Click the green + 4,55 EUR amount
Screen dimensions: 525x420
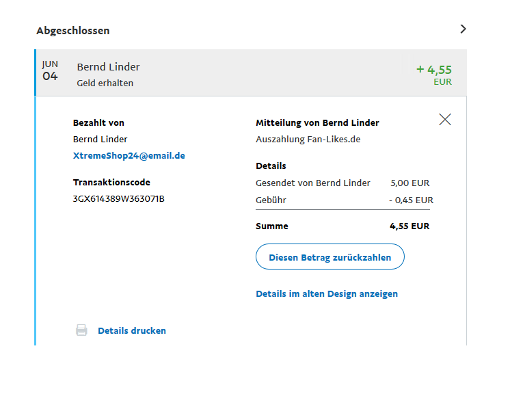433,70
